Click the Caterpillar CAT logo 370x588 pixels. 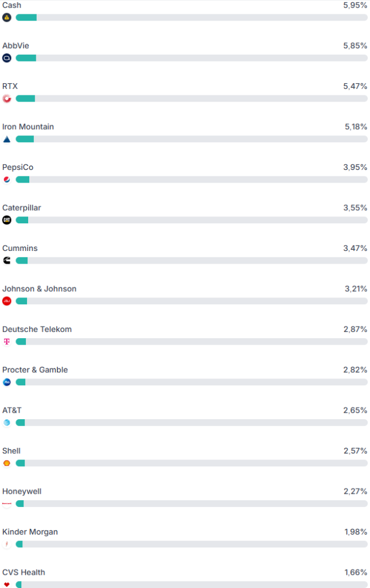click(x=7, y=220)
